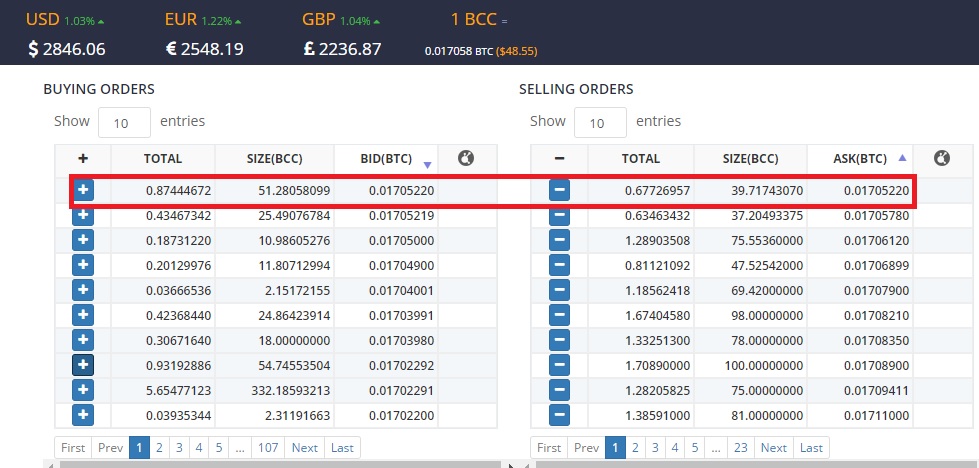Click plus icon for 0.87444672 buying order
The image size is (979, 468).
(x=83, y=190)
